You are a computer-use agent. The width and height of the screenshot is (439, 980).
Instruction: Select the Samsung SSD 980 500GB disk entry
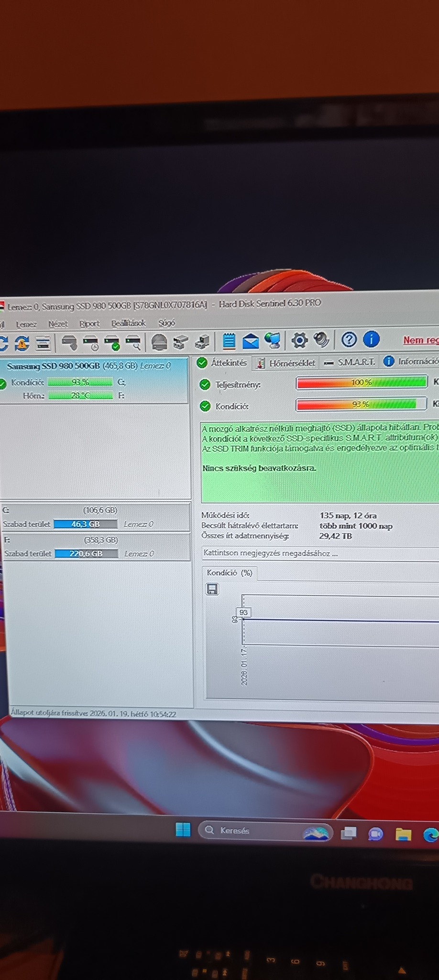point(94,380)
